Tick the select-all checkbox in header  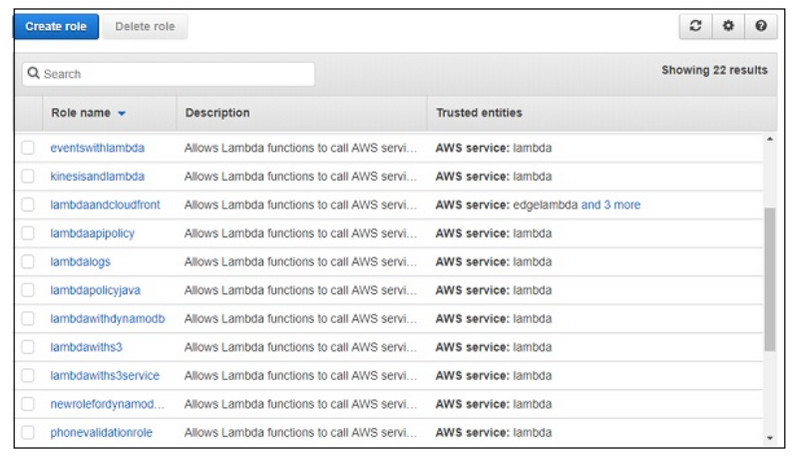[28, 113]
